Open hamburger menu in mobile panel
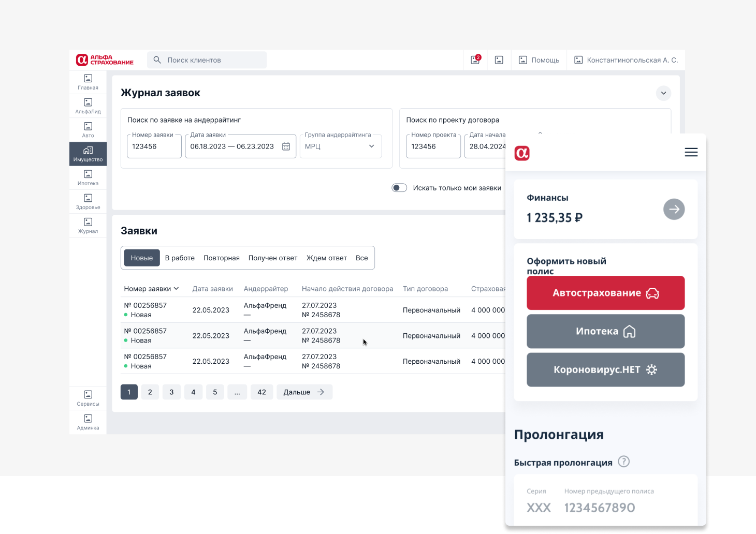756x534 pixels. [x=691, y=152]
